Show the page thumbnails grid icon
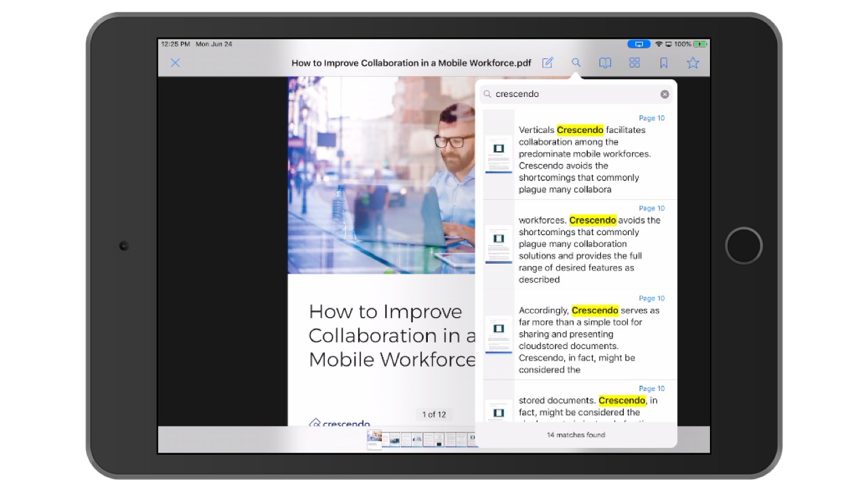Screen dimensions: 868x488 635,63
